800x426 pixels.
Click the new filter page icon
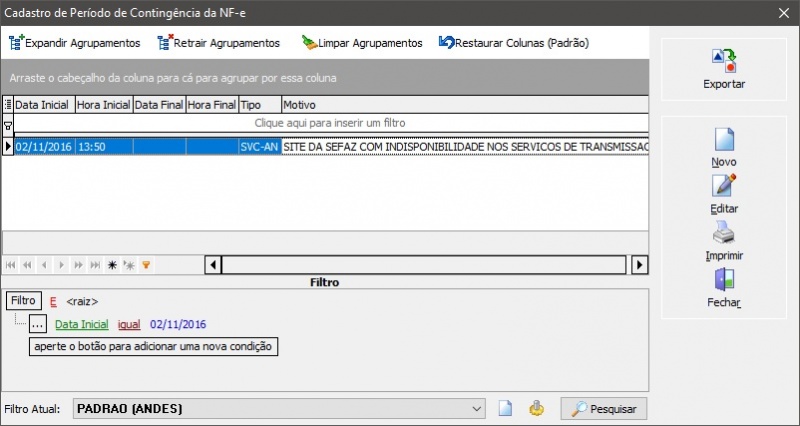[505, 409]
